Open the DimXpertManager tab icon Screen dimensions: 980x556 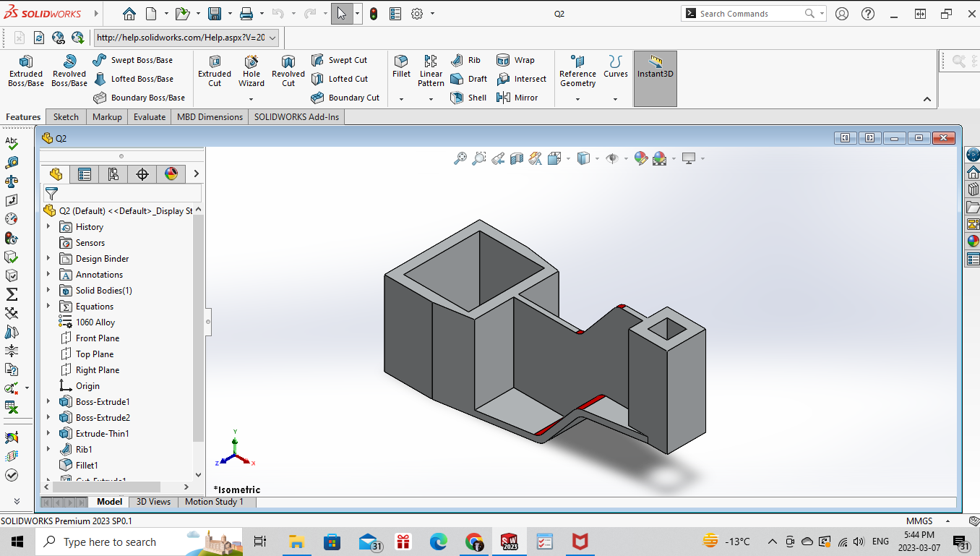[x=142, y=174]
